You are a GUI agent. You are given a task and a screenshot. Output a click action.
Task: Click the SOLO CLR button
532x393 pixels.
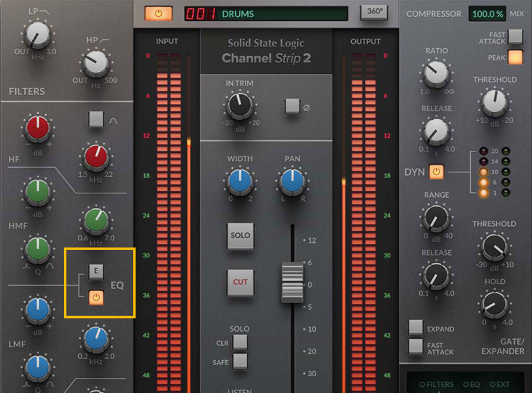click(238, 343)
